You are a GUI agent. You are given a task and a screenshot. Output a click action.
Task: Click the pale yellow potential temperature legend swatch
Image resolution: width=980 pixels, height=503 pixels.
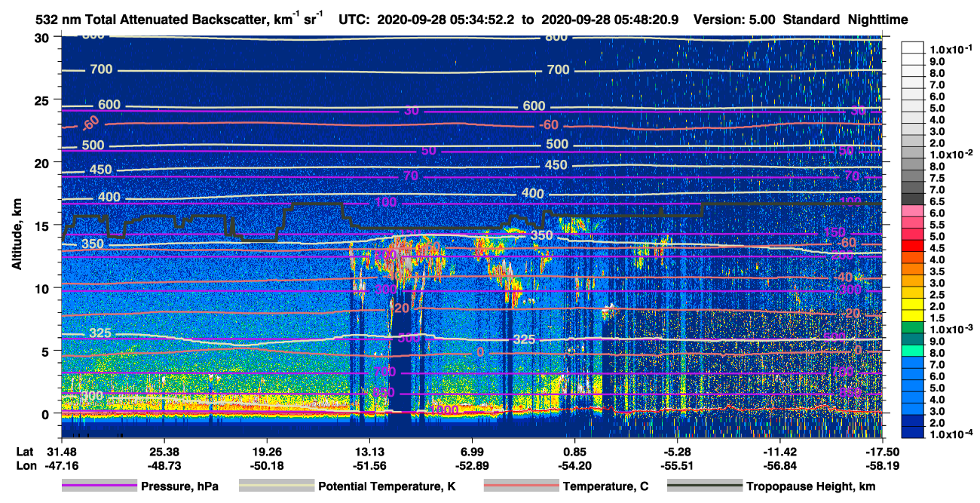coord(276,486)
